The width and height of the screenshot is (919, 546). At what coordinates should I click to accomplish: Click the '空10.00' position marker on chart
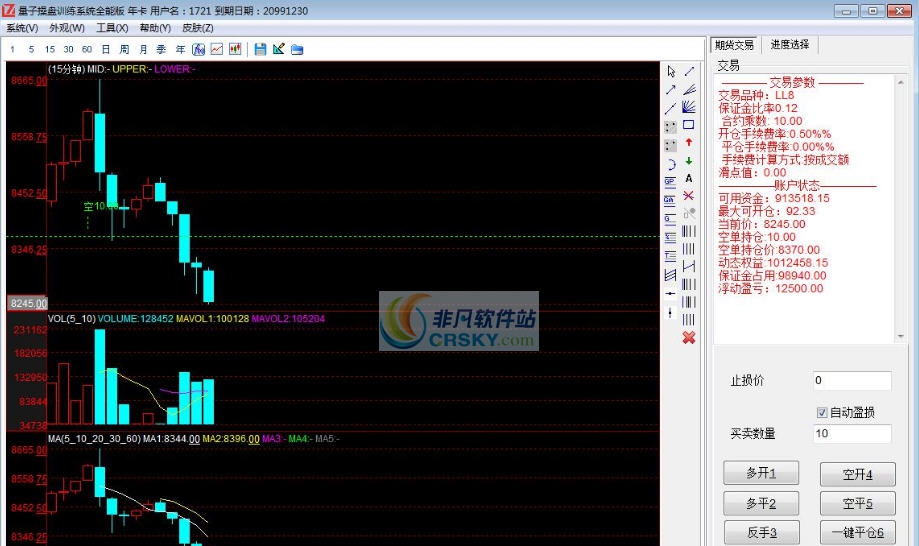(101, 206)
